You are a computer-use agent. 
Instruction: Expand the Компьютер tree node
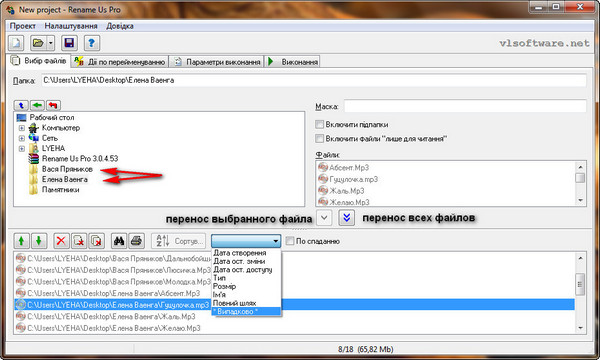pyautogui.click(x=22, y=128)
